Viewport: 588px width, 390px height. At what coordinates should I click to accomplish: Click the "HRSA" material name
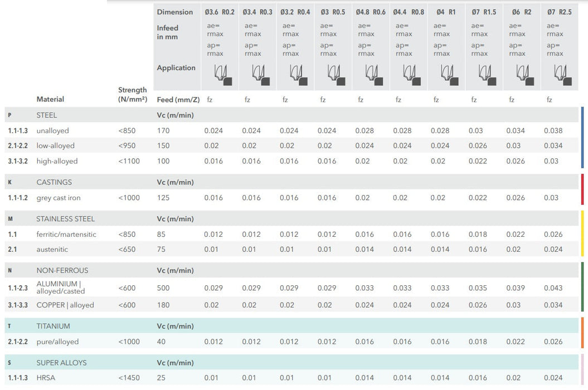click(46, 378)
